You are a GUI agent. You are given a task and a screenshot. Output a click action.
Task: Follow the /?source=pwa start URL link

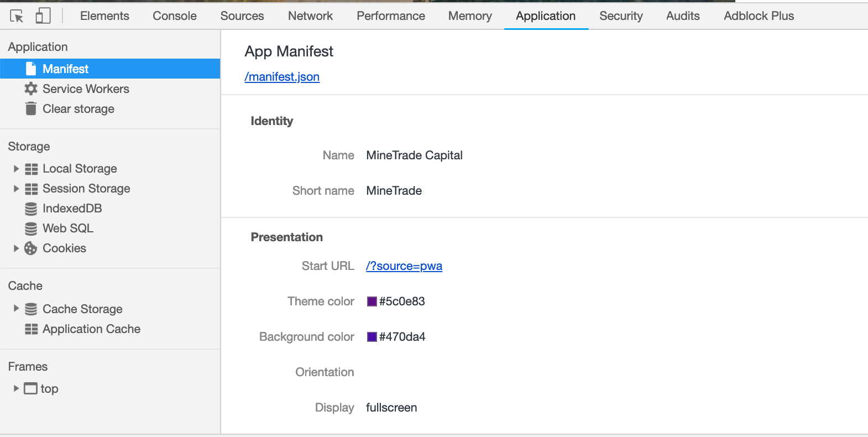click(x=404, y=266)
